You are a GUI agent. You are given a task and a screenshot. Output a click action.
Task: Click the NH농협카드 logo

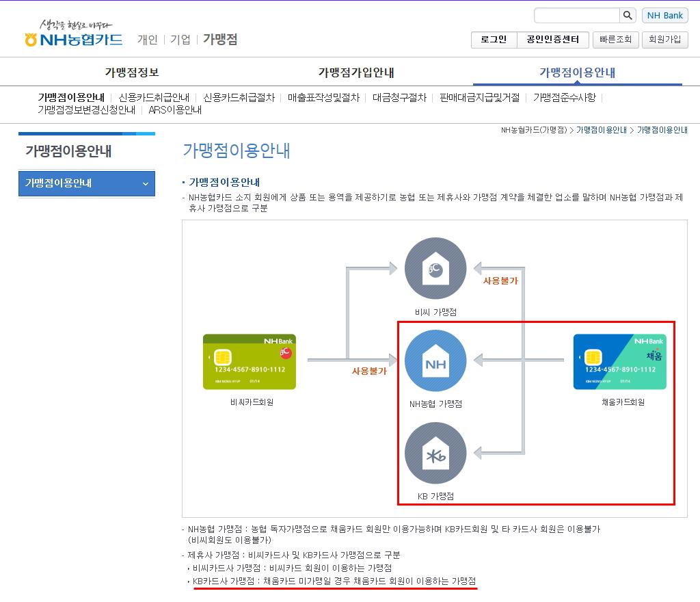point(74,39)
